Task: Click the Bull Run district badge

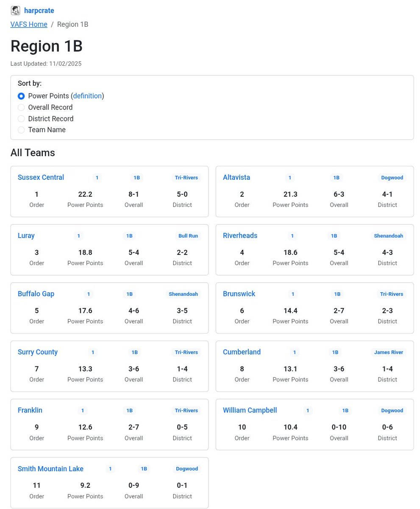Action: 188,236
